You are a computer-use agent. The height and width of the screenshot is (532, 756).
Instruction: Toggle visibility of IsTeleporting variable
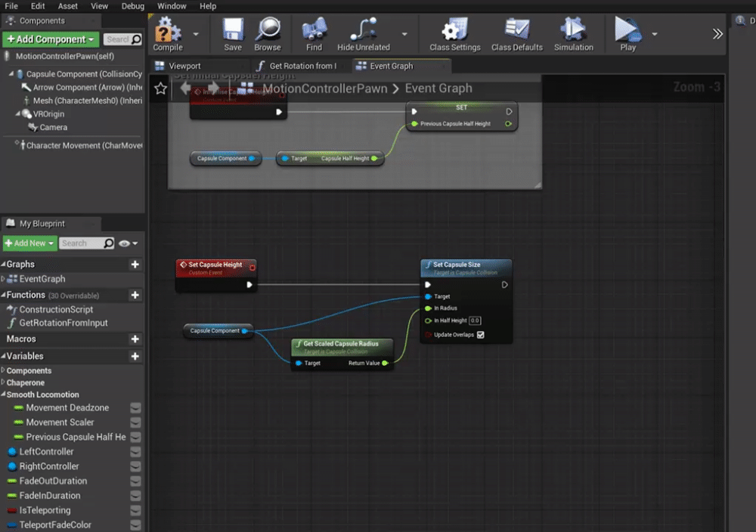[x=136, y=510]
